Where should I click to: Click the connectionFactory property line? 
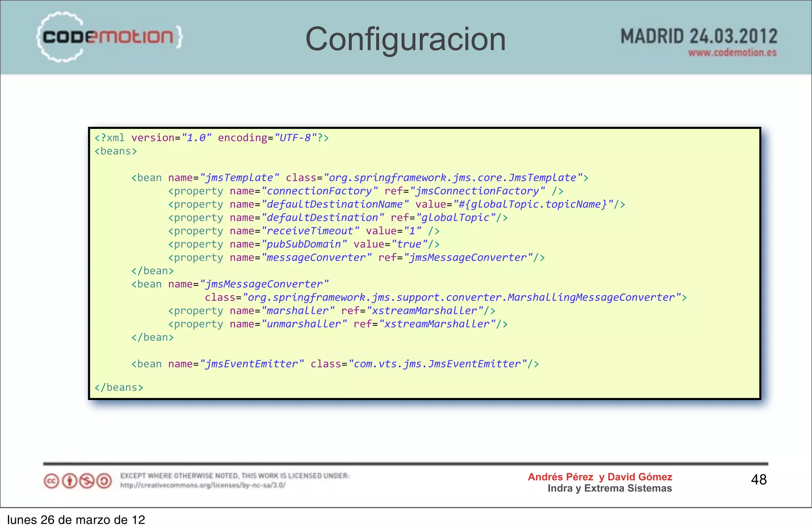click(x=366, y=191)
